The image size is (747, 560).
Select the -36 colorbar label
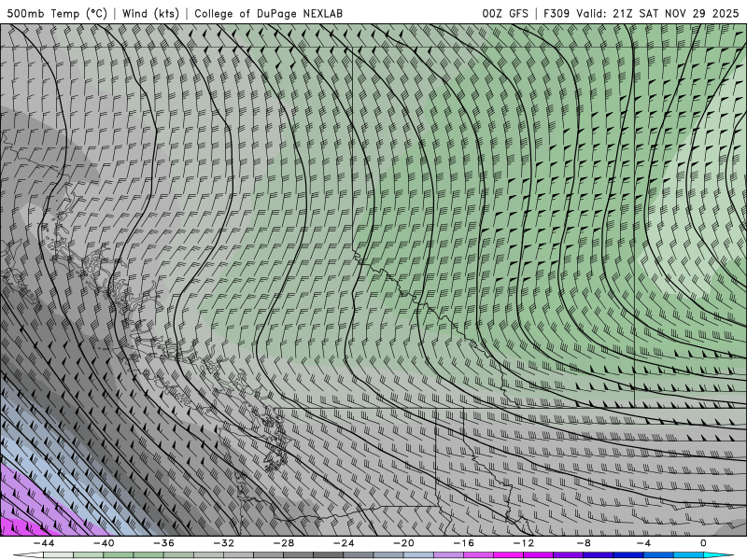pyautogui.click(x=163, y=543)
